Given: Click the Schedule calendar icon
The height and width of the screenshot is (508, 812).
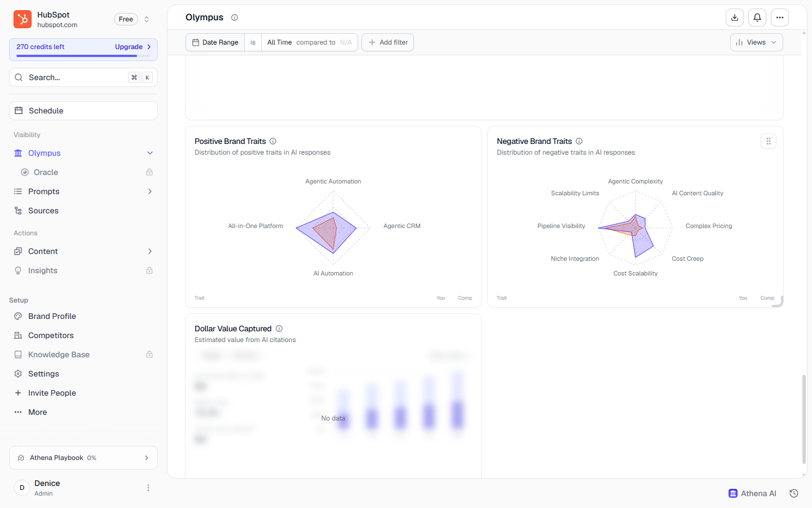Looking at the screenshot, I should pyautogui.click(x=19, y=111).
